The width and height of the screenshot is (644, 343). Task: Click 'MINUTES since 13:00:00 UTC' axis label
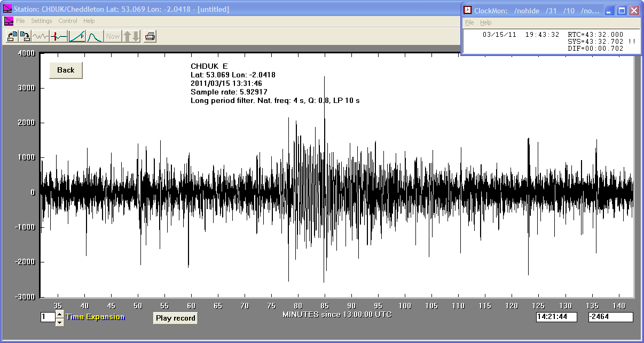click(337, 314)
